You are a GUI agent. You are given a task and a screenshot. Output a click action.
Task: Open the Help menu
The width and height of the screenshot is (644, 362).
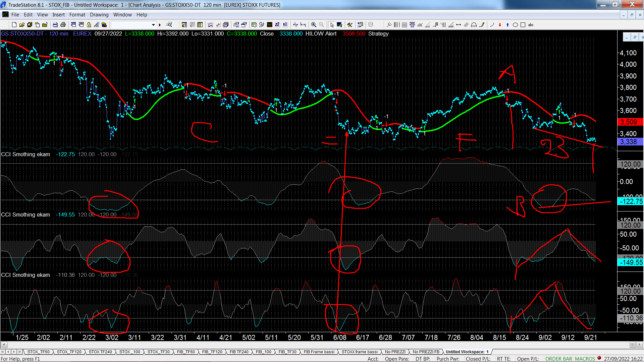click(x=142, y=15)
